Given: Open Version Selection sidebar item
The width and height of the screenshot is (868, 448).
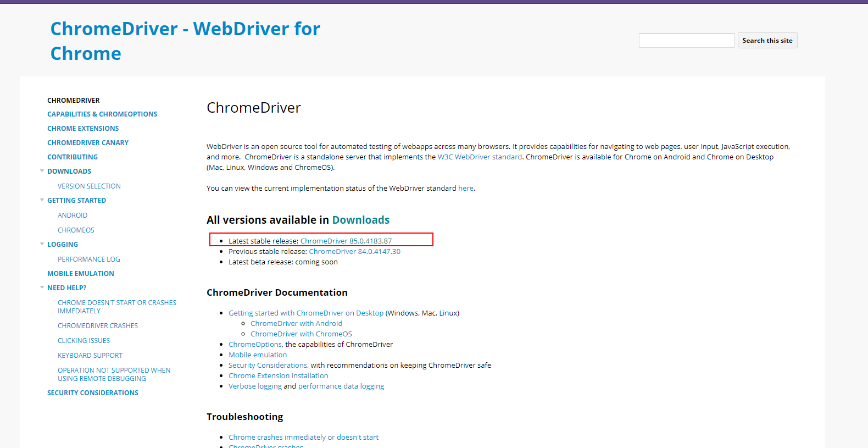Looking at the screenshot, I should pos(89,186).
